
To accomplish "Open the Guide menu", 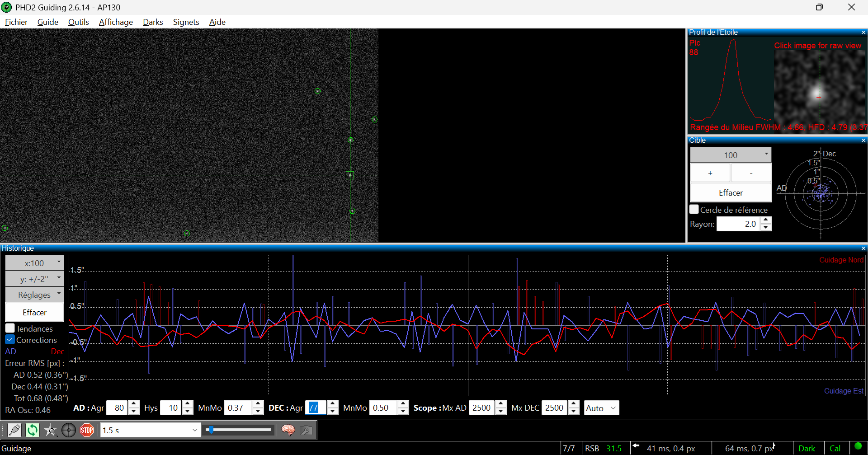I will coord(48,22).
